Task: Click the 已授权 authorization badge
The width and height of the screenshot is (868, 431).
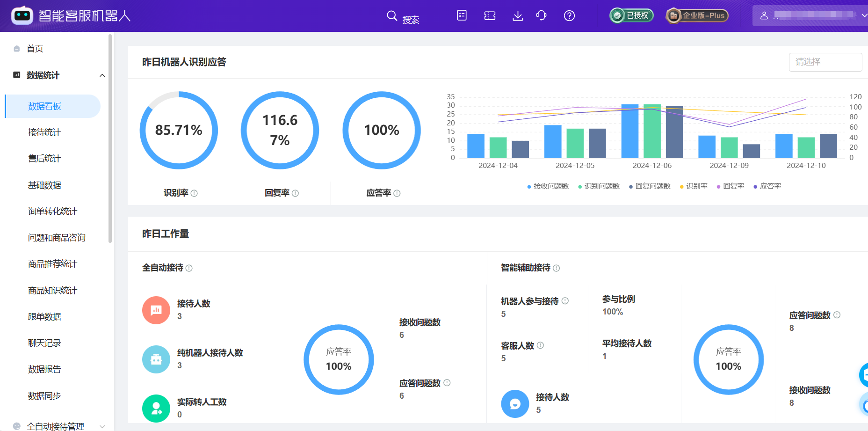Action: click(x=631, y=15)
